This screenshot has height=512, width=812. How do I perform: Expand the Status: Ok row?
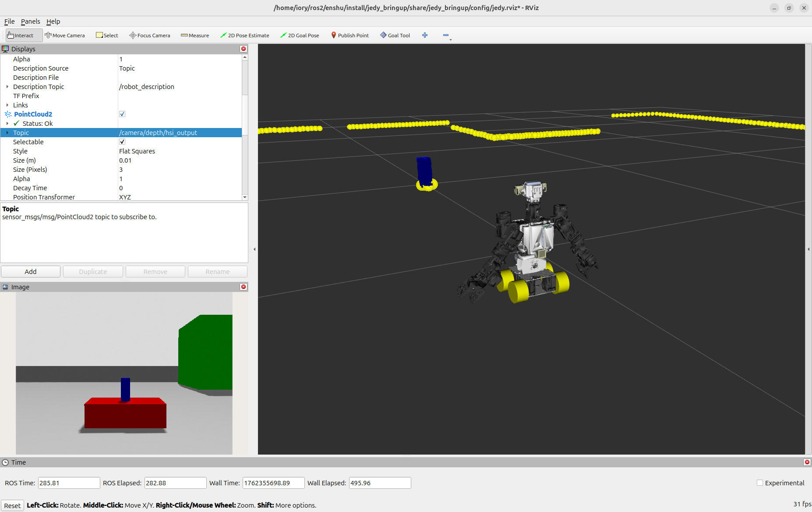[7, 124]
